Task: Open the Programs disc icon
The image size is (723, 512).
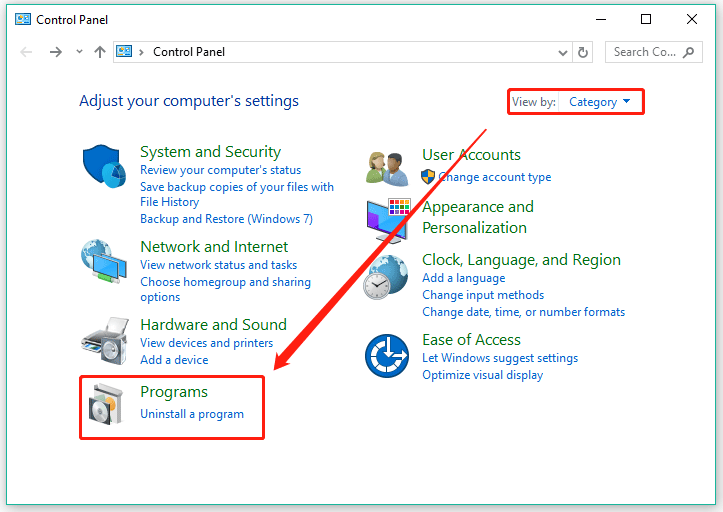Action: 106,404
